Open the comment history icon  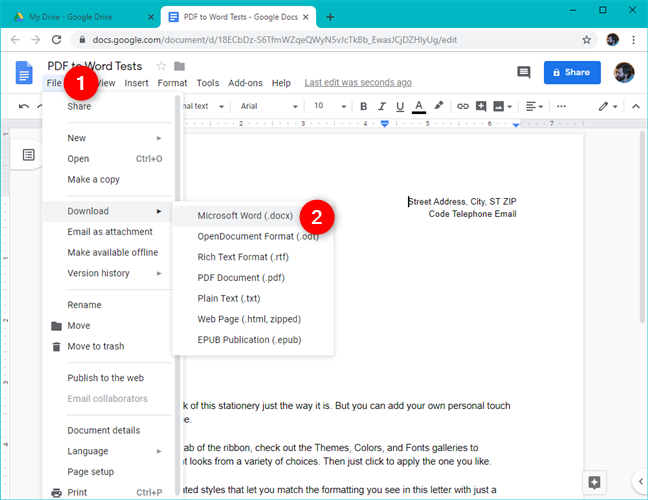[524, 72]
